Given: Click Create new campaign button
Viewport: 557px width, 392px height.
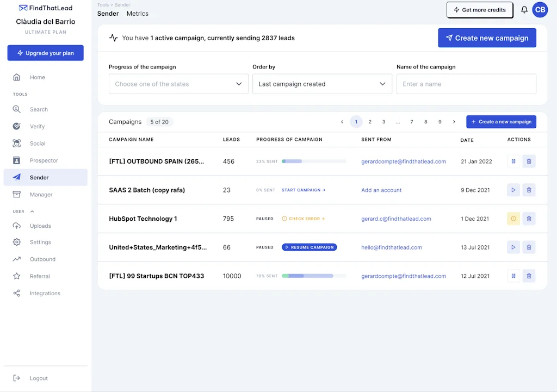Looking at the screenshot, I should pos(487,38).
